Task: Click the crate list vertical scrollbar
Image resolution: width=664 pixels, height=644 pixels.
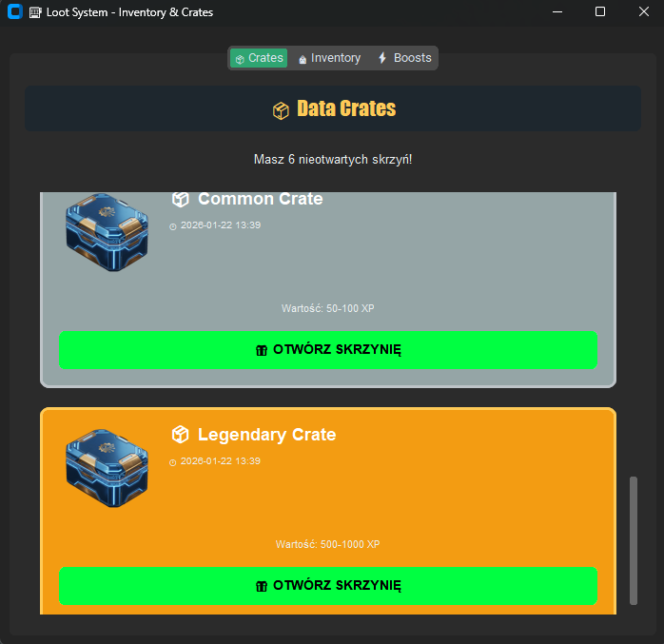Action: coord(634,540)
